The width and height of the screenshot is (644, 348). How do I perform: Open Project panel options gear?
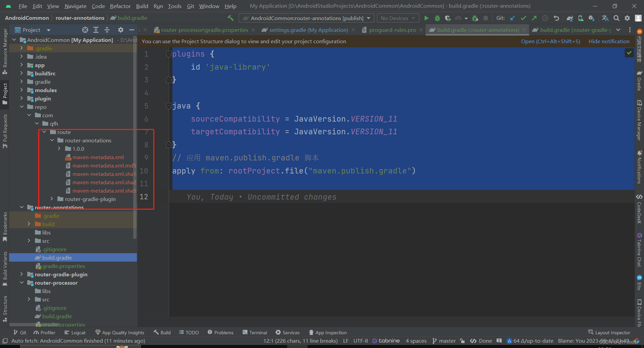pos(121,30)
